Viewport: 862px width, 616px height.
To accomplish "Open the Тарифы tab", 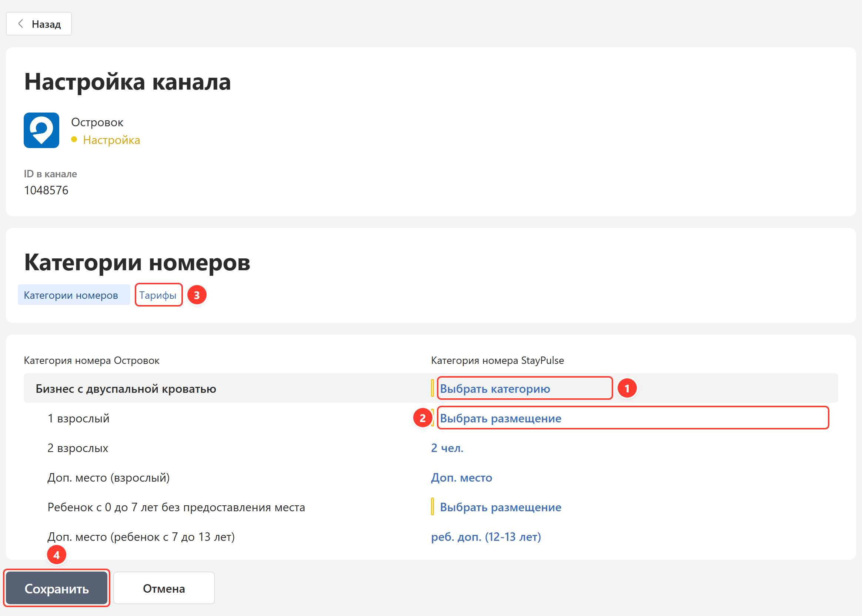I will tap(158, 295).
